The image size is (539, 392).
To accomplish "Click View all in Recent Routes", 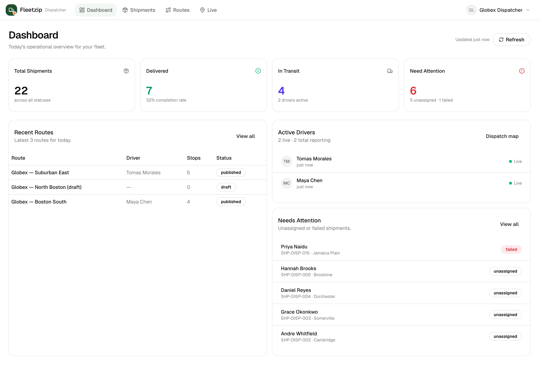I will (245, 136).
